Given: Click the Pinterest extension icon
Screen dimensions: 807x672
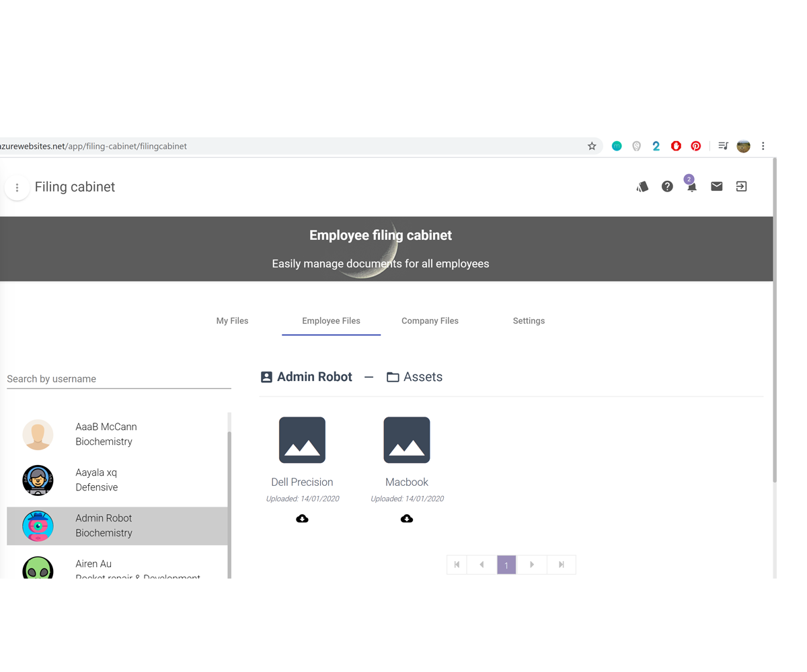Looking at the screenshot, I should click(696, 146).
